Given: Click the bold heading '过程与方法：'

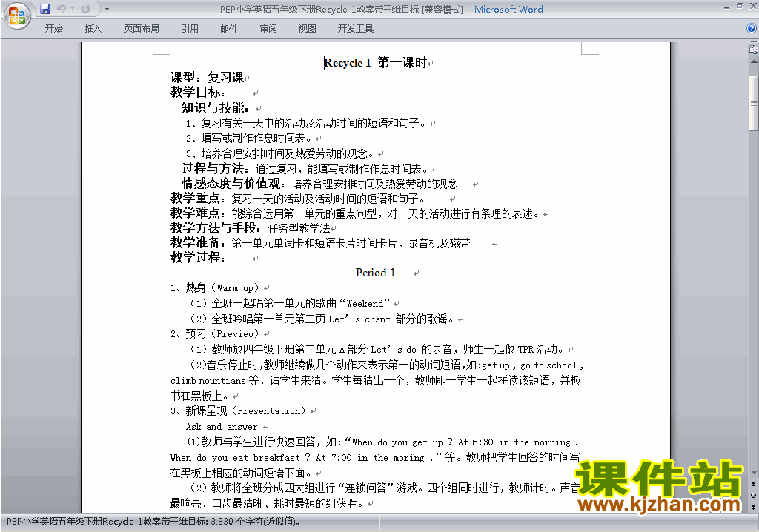Looking at the screenshot, I should click(x=216, y=168).
